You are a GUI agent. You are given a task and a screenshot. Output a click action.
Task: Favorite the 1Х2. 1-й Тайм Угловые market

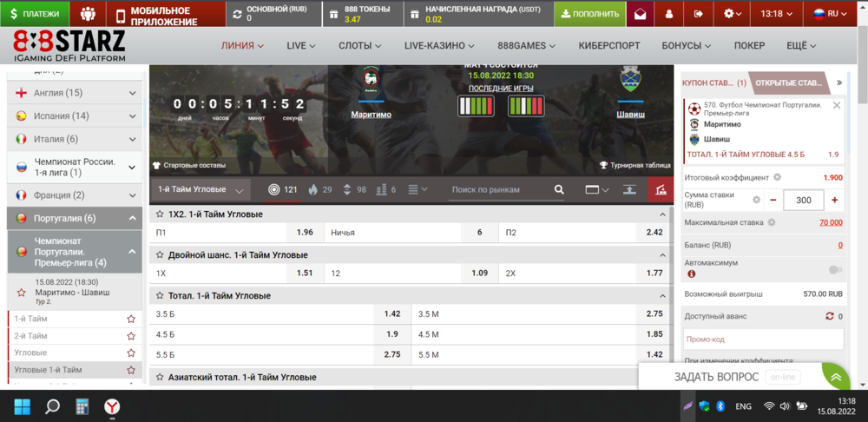click(160, 214)
